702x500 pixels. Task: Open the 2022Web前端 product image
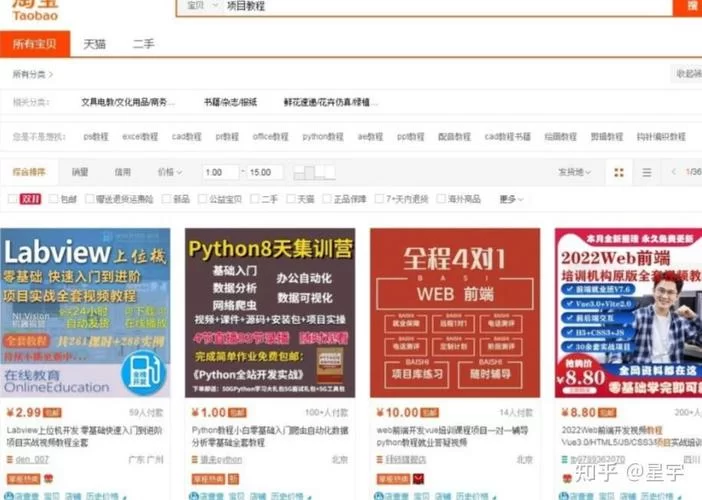click(x=628, y=312)
